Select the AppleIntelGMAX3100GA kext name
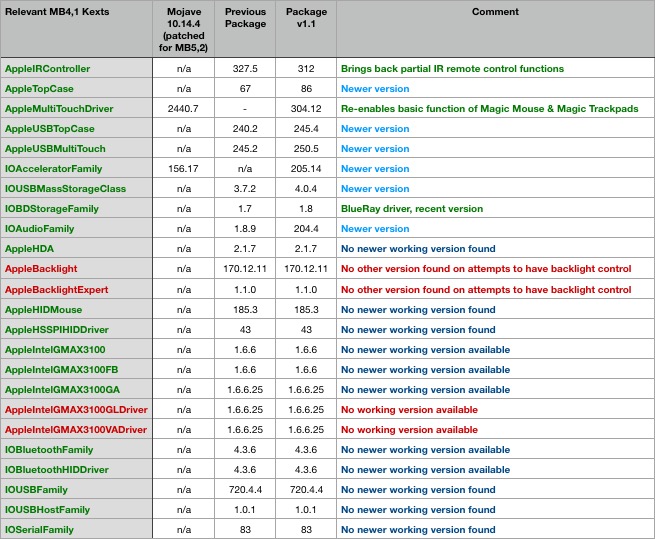This screenshot has height=539, width=655. [62, 390]
